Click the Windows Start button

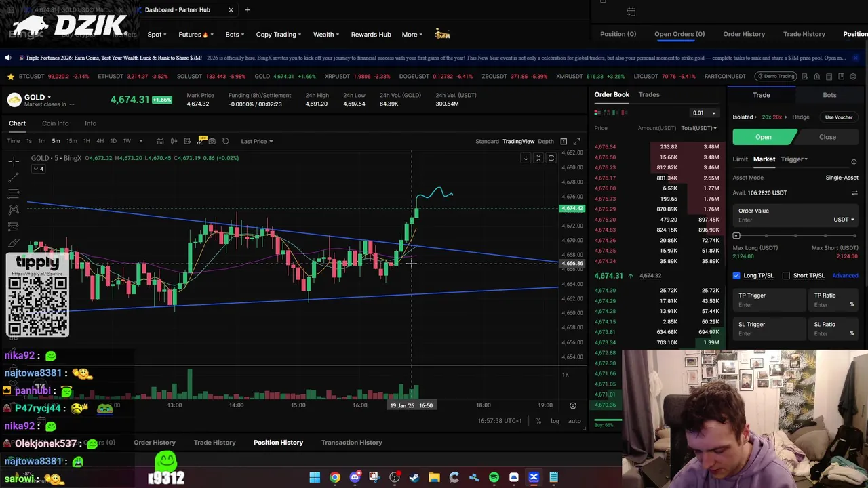pyautogui.click(x=315, y=477)
